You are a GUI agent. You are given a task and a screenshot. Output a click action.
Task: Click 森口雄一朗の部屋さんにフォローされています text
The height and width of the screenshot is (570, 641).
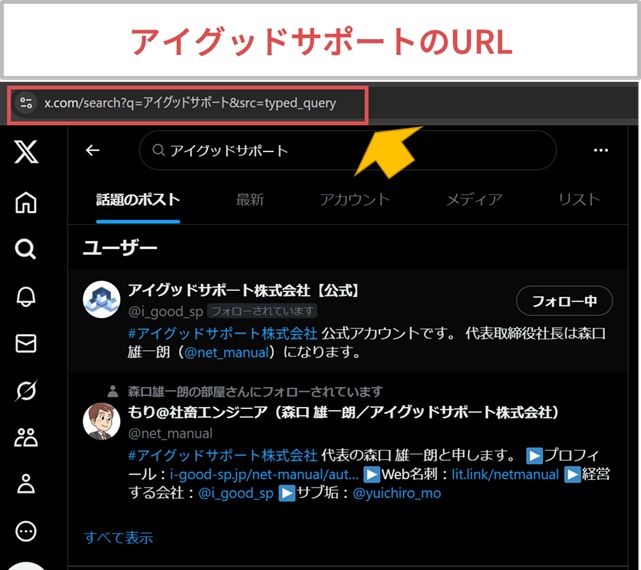(x=255, y=392)
